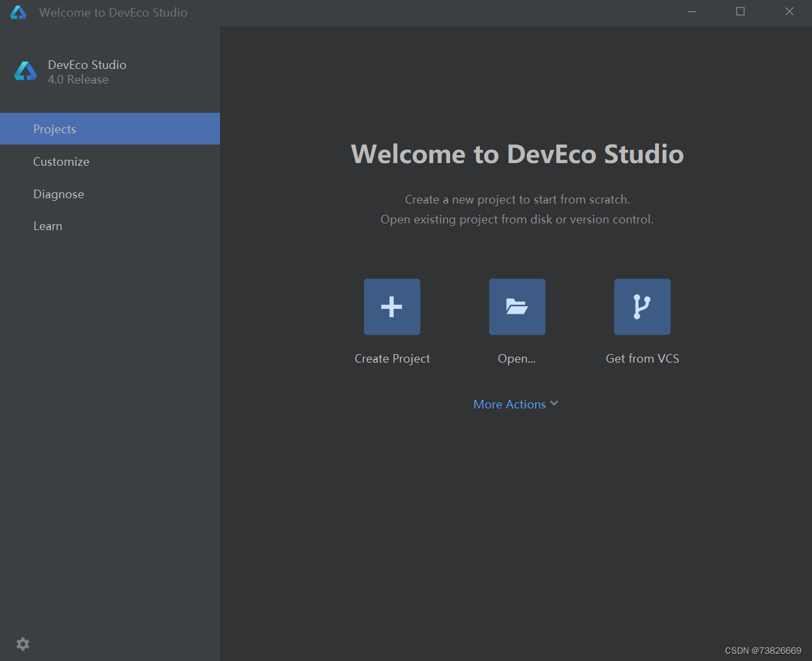Screen dimensions: 812x661
Task: Click the Get from VCS branch icon
Action: coord(642,307)
